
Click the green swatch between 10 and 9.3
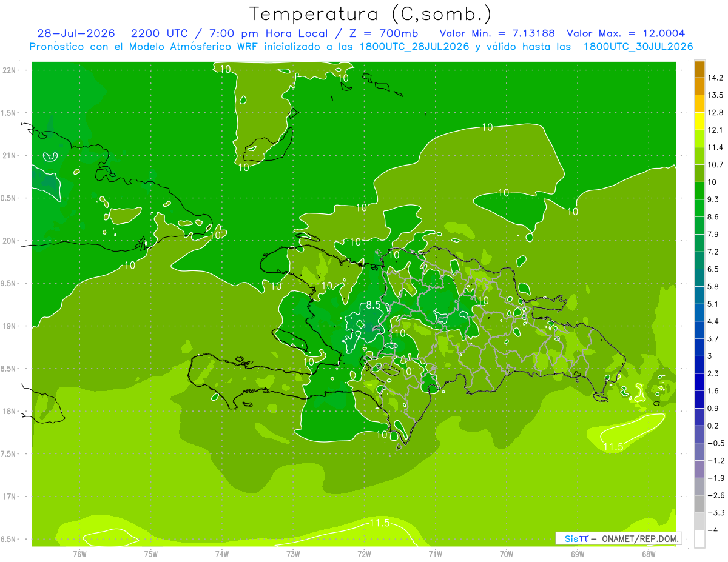tap(699, 190)
